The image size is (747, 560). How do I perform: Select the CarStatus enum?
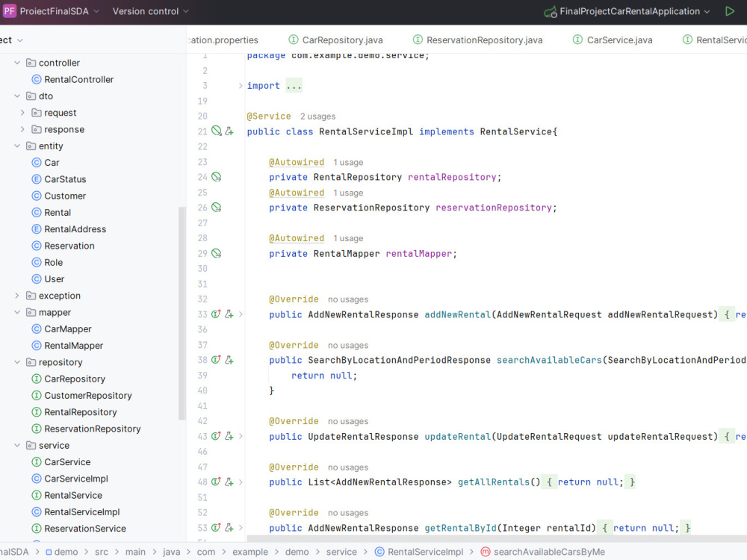coord(59,179)
